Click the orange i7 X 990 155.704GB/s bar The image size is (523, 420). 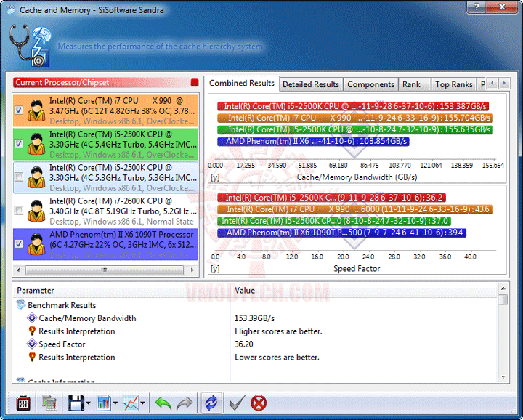[355, 118]
